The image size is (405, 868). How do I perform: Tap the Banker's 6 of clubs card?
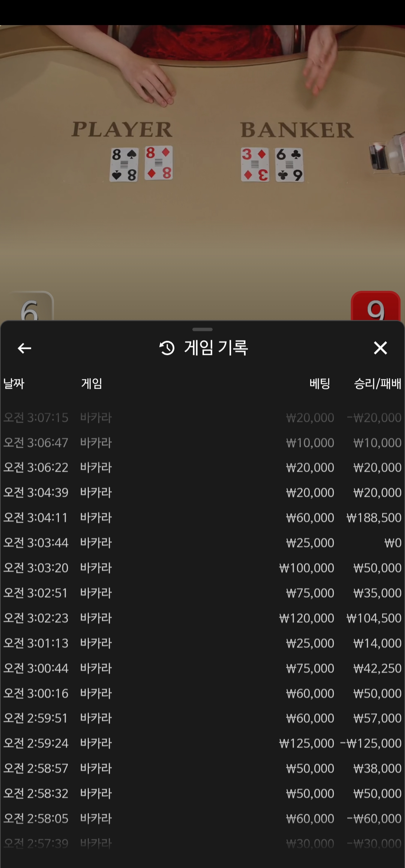(x=289, y=165)
